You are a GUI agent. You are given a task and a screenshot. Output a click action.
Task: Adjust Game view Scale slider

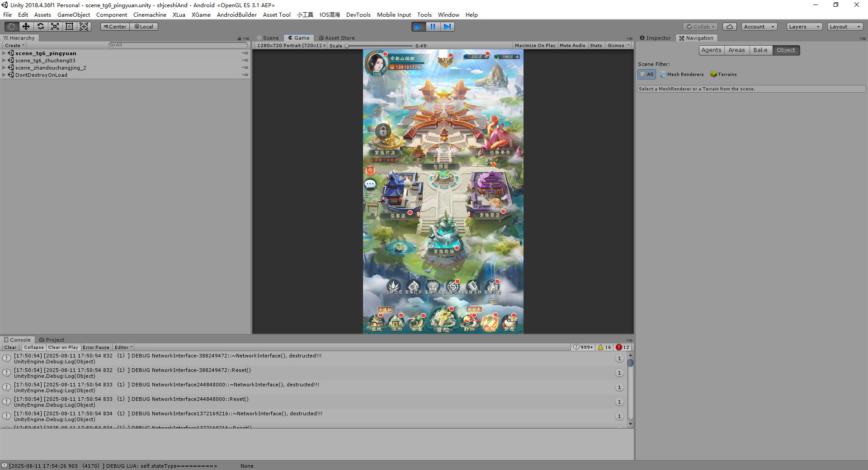(379, 46)
